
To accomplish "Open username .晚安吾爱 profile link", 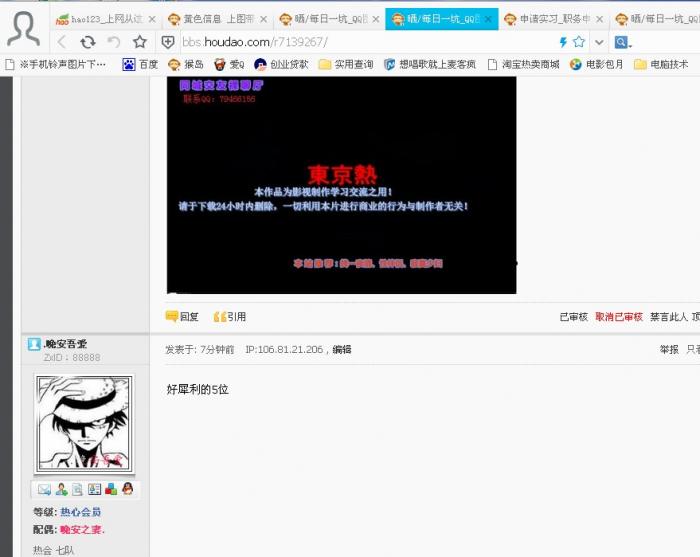I will [x=66, y=344].
